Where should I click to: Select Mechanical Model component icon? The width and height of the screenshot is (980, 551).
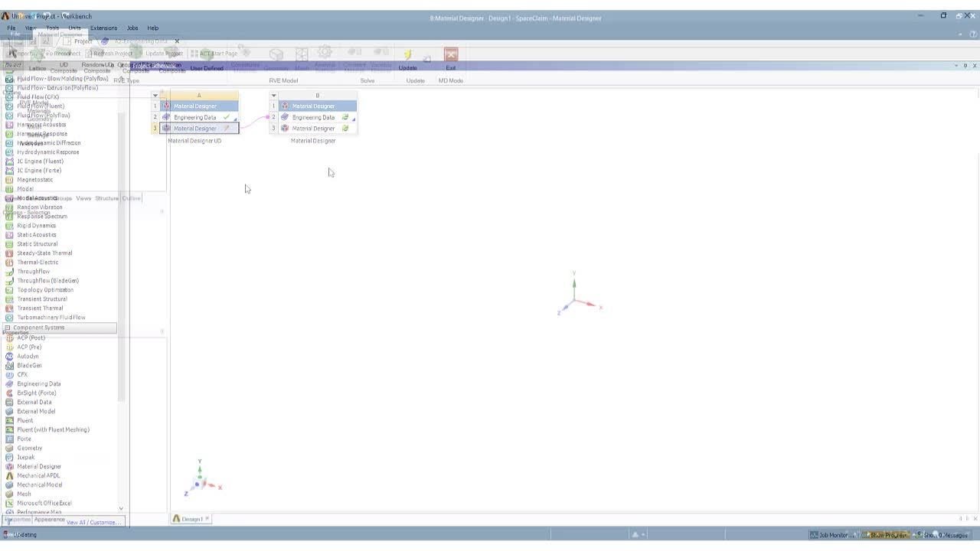click(9, 484)
